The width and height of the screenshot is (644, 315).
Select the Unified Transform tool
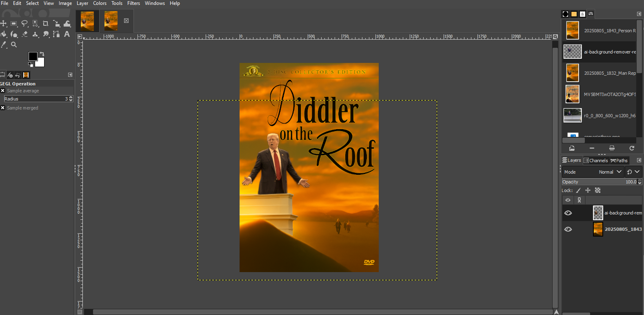[56, 24]
